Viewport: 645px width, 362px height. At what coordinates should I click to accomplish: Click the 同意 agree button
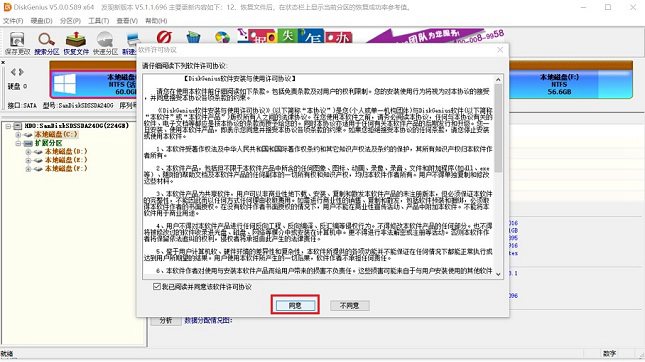coord(295,305)
